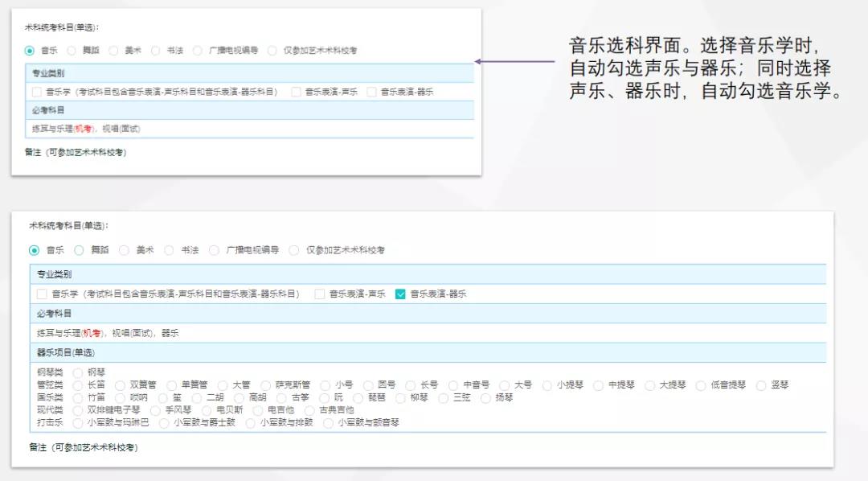Image resolution: width=868 pixels, height=481 pixels.
Task: Select 美术 radio in the bottom form
Action: click(124, 250)
